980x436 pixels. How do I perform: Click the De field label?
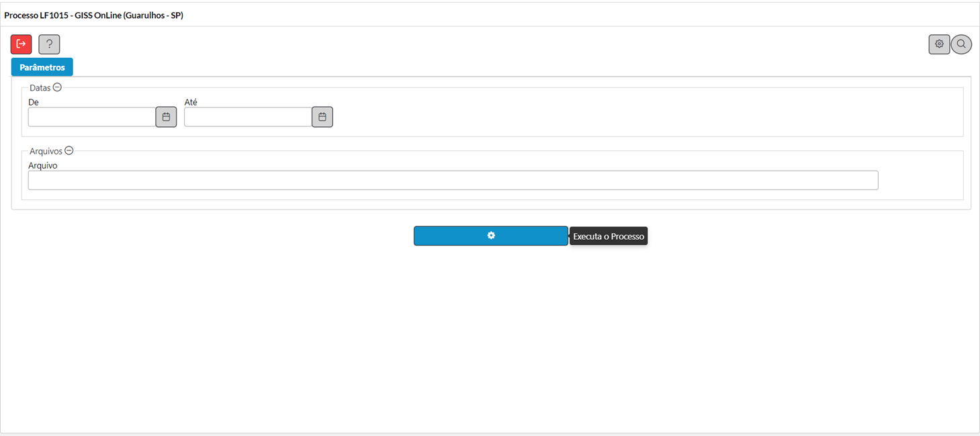point(34,102)
